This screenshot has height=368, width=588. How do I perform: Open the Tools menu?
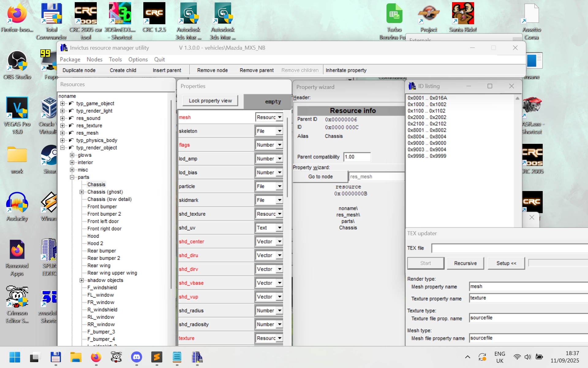coord(115,59)
